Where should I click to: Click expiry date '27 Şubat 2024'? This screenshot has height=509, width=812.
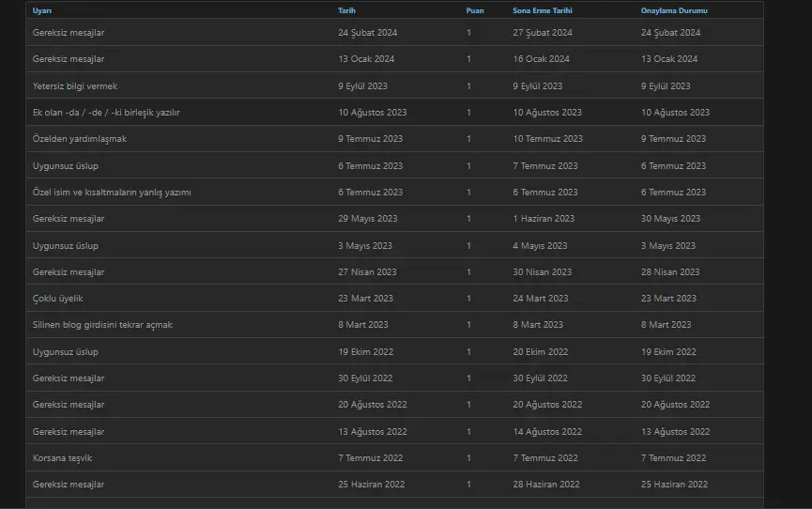click(543, 33)
